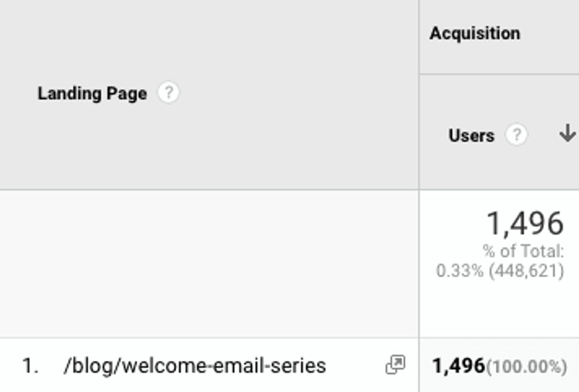This screenshot has width=579, height=392.
Task: Open the Landing Page dimension header
Action: 92,93
